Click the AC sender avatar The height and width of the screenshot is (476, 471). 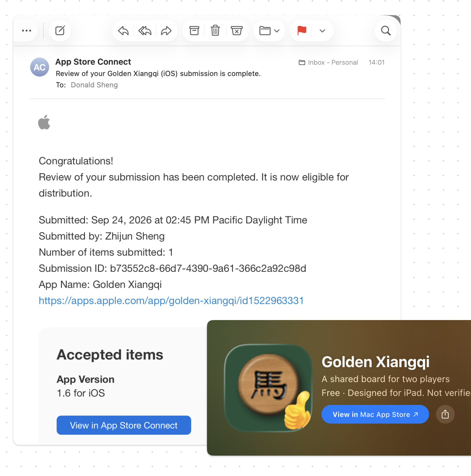pyautogui.click(x=40, y=67)
